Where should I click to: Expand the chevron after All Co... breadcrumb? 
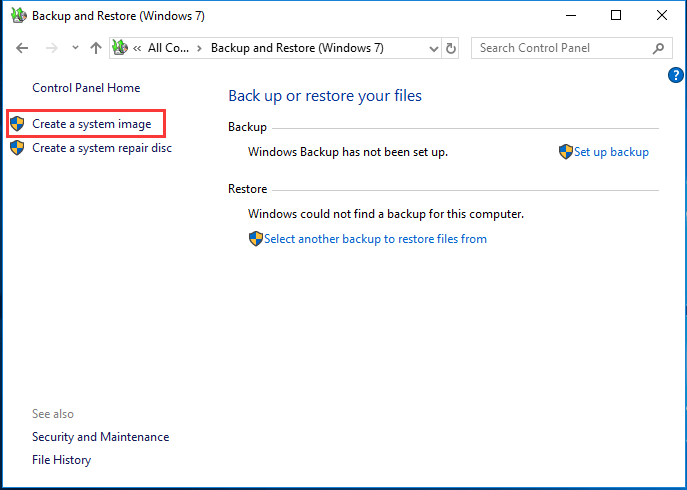(200, 48)
